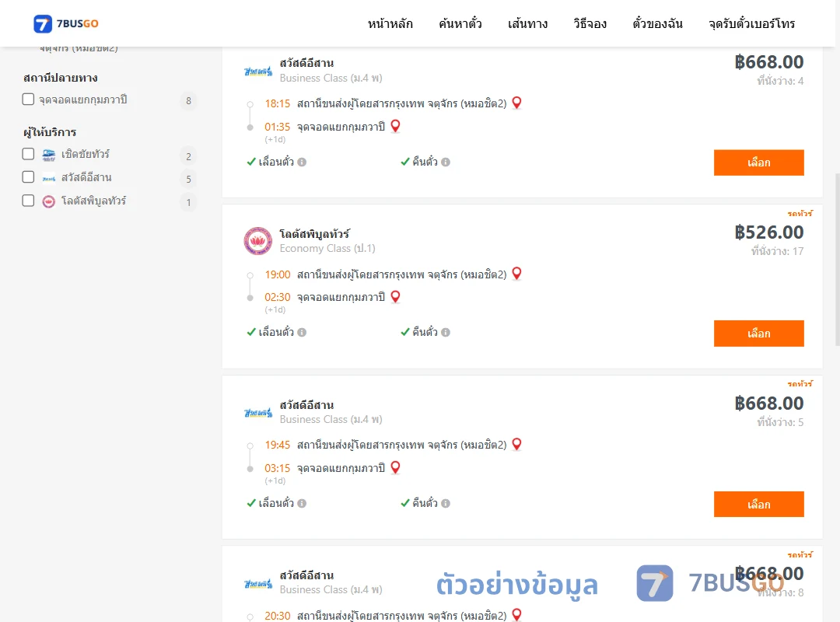Screen dimensions: 840x622
Task: Open map pin for 19:45 departure station
Action: (x=516, y=444)
